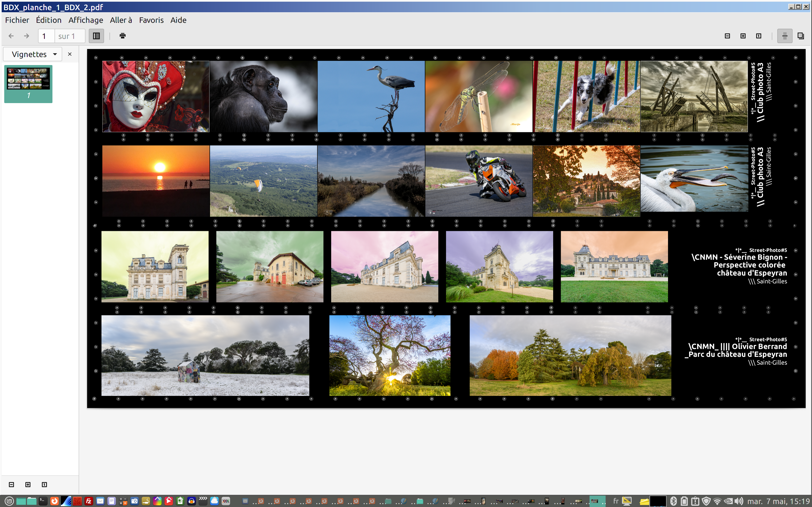This screenshot has height=507, width=812.
Task: Go to the next page arrow
Action: 26,36
